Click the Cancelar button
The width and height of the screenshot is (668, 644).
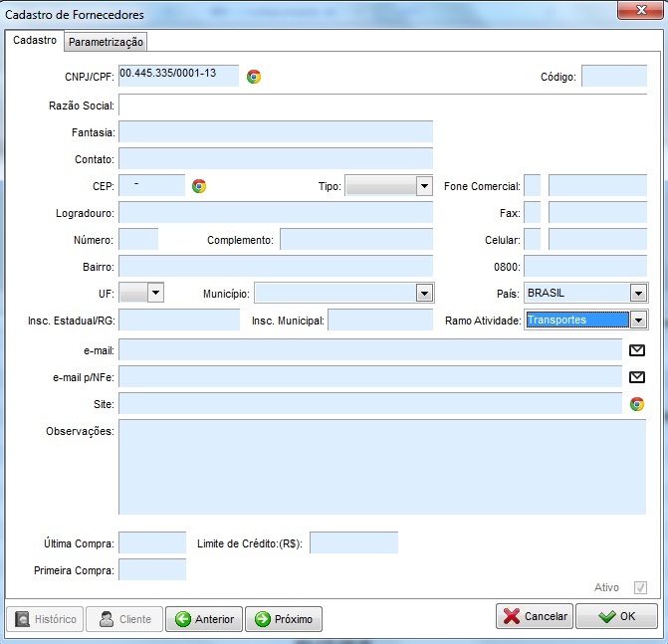534,616
